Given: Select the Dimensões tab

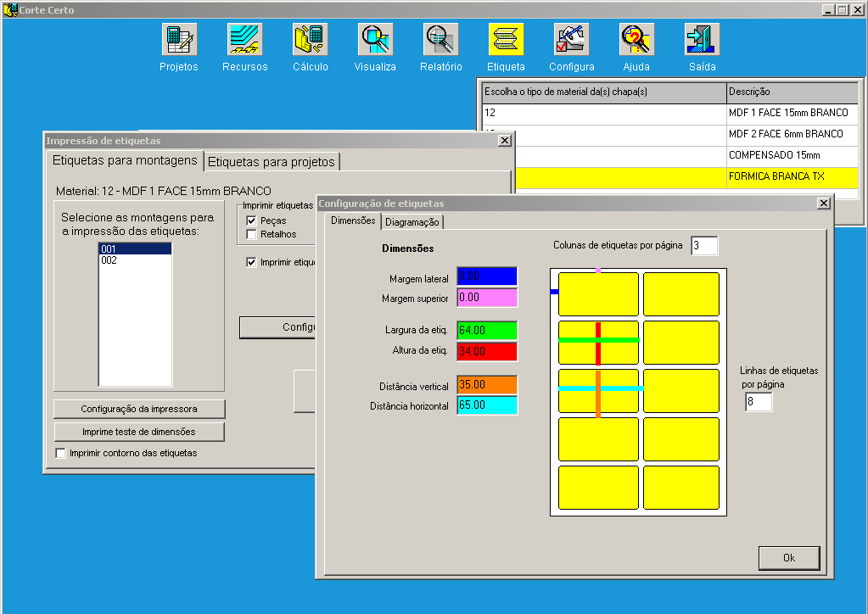Looking at the screenshot, I should pos(351,221).
